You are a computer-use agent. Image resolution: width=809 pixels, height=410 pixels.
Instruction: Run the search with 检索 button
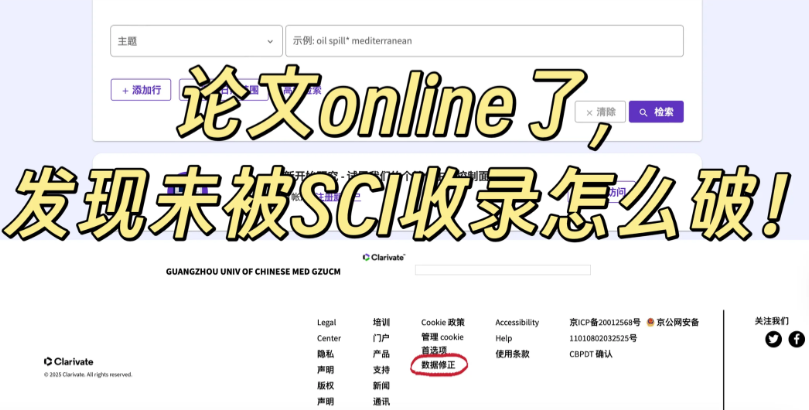(x=656, y=112)
